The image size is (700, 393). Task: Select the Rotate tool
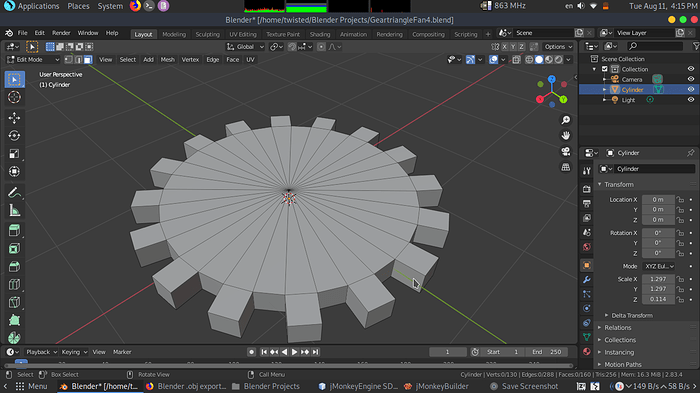click(x=14, y=136)
